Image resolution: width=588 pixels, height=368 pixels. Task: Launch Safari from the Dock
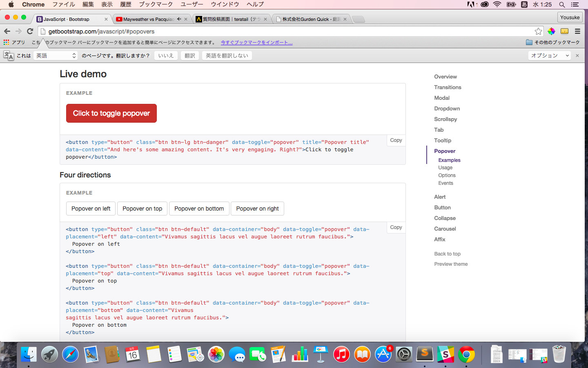(70, 355)
